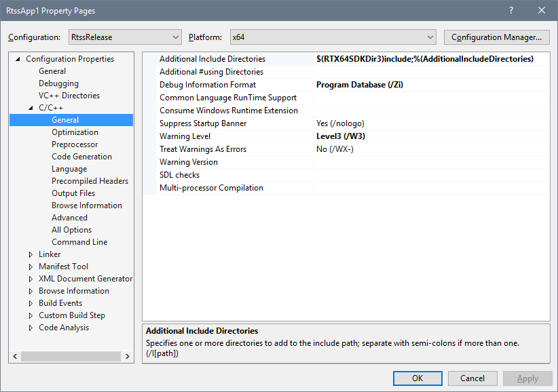Viewport: 558px width, 392px height.
Task: Click the left scroll arrow below the tree
Action: (15, 355)
